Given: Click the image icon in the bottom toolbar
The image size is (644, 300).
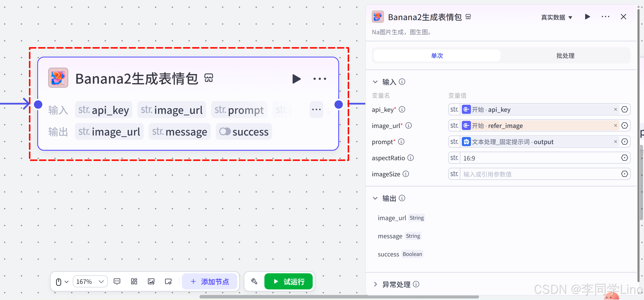Looking at the screenshot, I should 151,281.
